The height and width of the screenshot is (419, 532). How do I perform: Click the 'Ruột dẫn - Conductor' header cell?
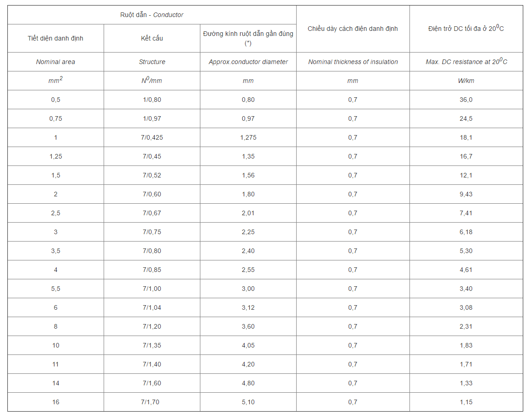pos(152,15)
